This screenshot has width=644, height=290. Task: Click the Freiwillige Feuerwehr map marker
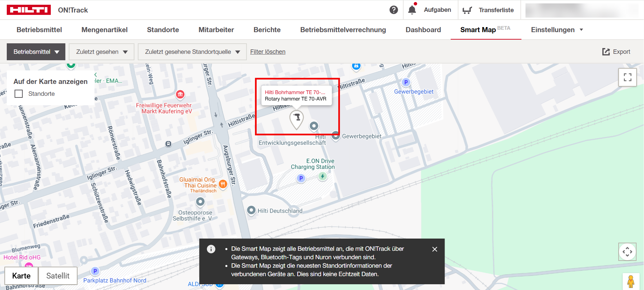tap(180, 94)
